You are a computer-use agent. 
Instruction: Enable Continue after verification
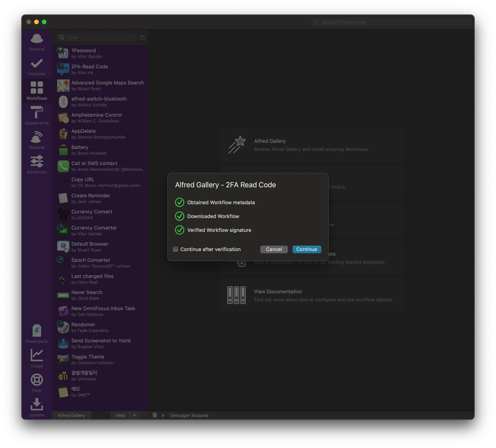[x=175, y=249]
